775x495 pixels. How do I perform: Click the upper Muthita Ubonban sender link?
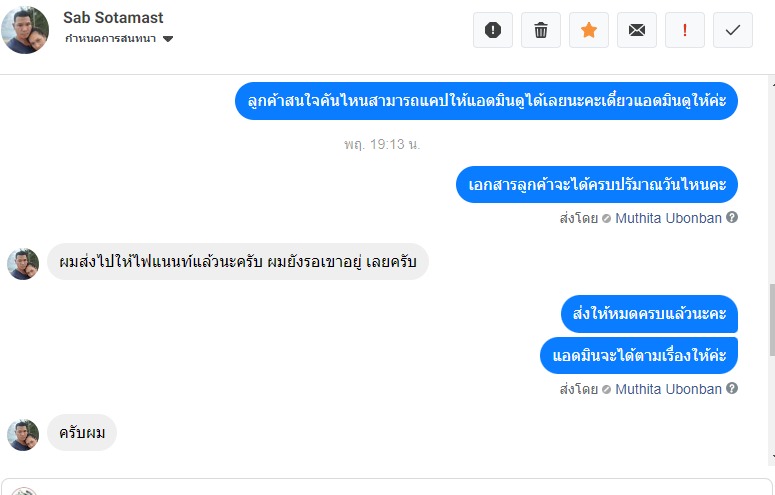tap(668, 217)
